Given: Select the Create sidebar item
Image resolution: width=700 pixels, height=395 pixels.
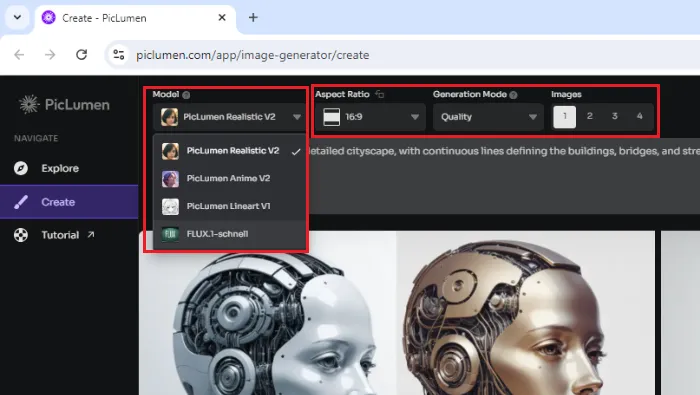Looking at the screenshot, I should click(69, 202).
